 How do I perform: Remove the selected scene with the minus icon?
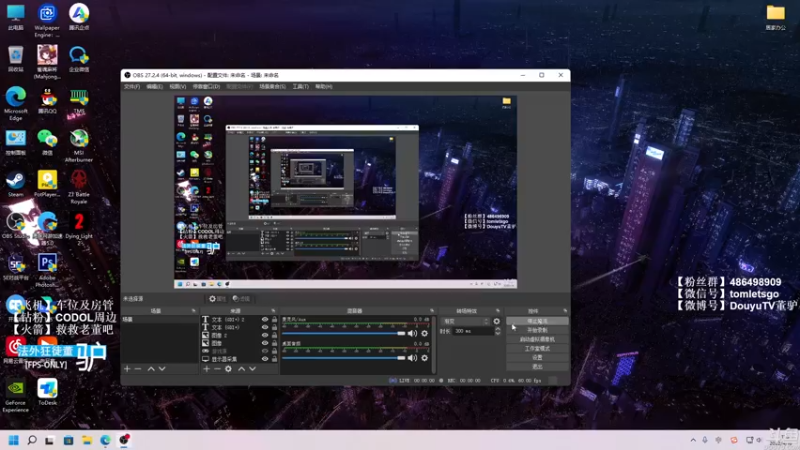(x=138, y=368)
